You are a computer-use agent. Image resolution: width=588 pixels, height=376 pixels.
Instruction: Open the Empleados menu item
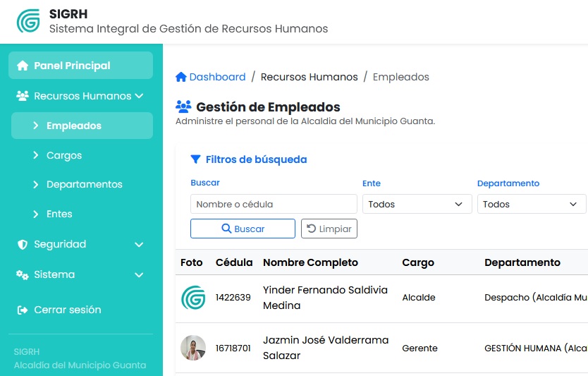click(82, 126)
